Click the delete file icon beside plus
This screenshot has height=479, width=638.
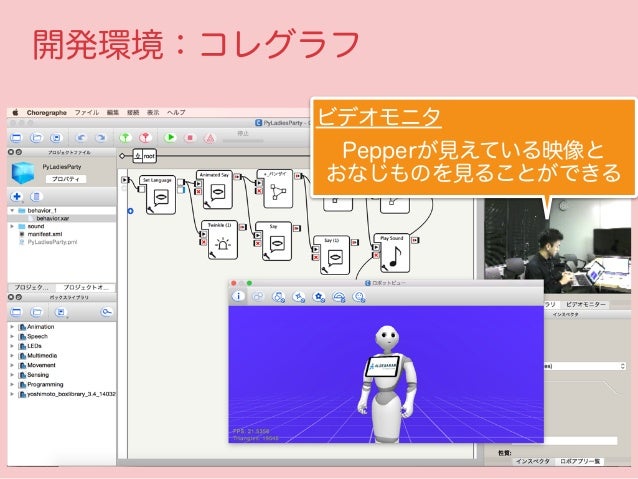[x=36, y=197]
